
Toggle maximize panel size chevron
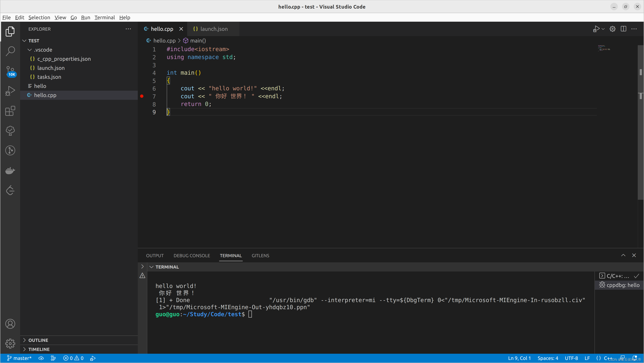(x=623, y=255)
